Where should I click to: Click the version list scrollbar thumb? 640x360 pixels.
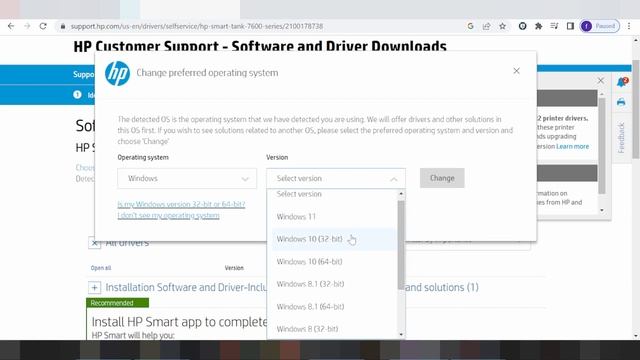coord(401,245)
